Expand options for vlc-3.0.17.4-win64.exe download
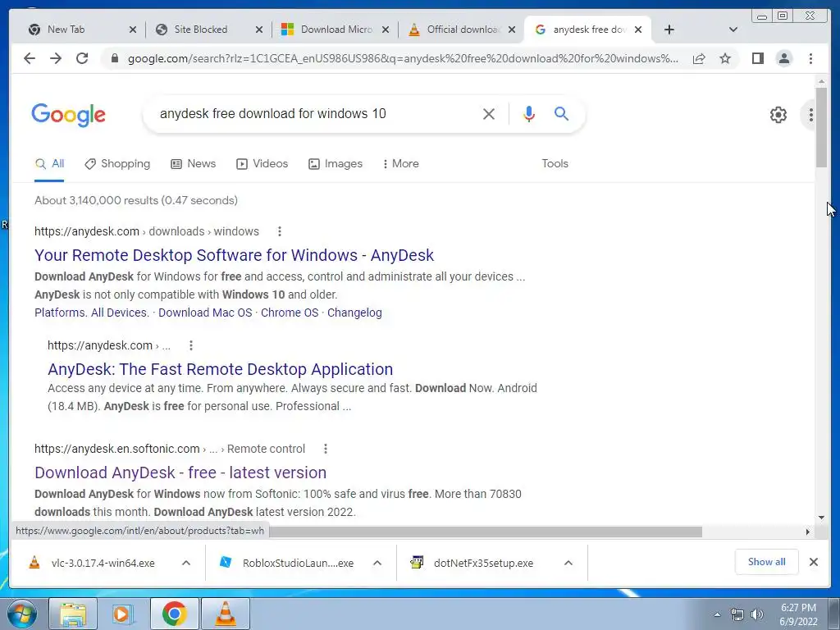This screenshot has width=840, height=630. click(186, 563)
